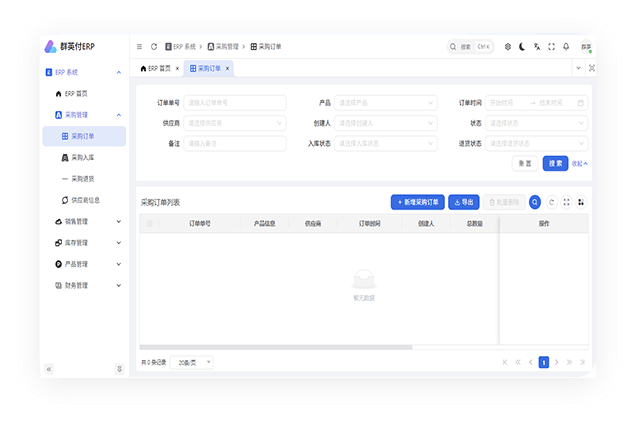
Task: Open the 状态 status dropdown
Action: pos(536,123)
